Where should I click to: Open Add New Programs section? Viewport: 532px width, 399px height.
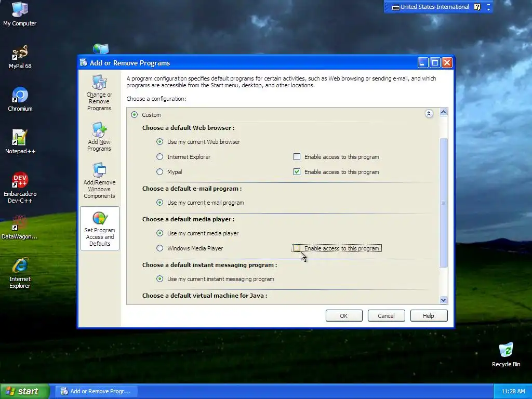tap(99, 137)
